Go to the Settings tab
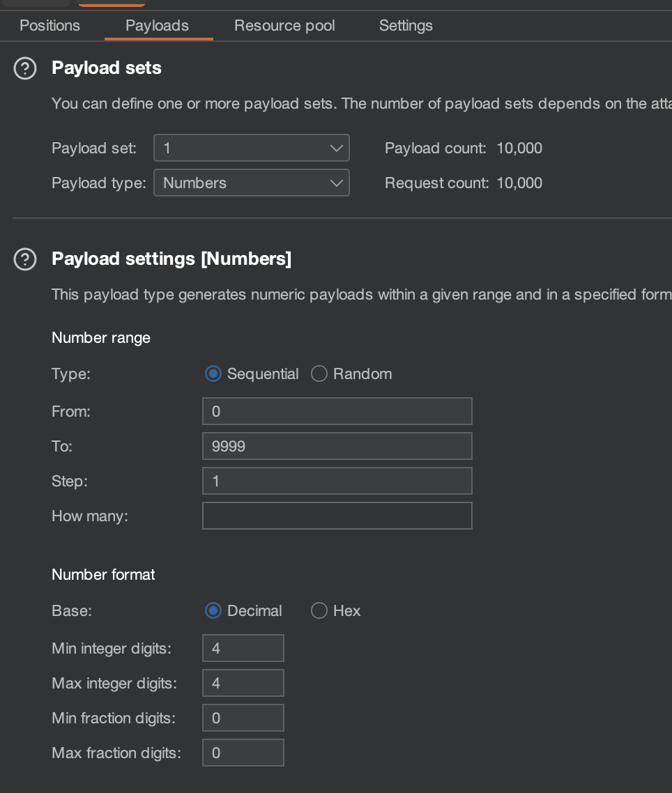This screenshot has height=793, width=672. point(406,26)
